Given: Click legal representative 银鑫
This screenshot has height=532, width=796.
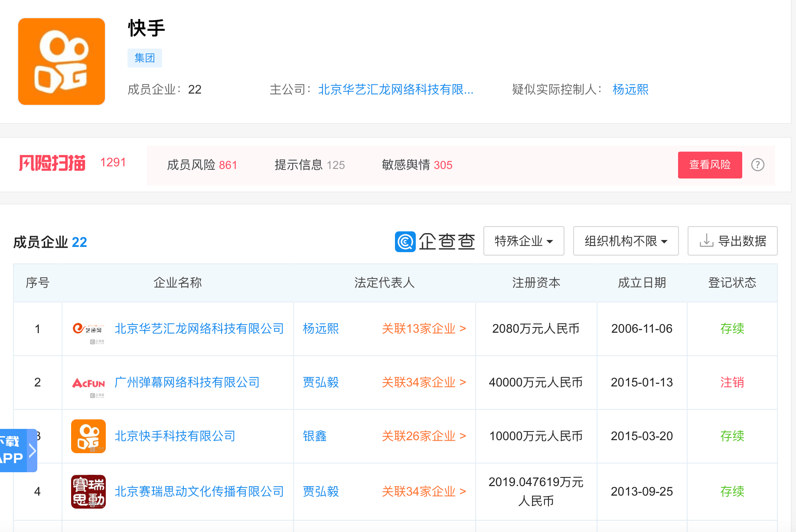Looking at the screenshot, I should [x=315, y=436].
